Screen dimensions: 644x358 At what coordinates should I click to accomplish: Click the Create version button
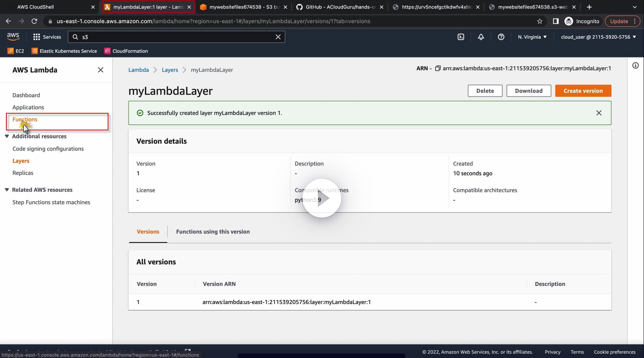point(583,91)
